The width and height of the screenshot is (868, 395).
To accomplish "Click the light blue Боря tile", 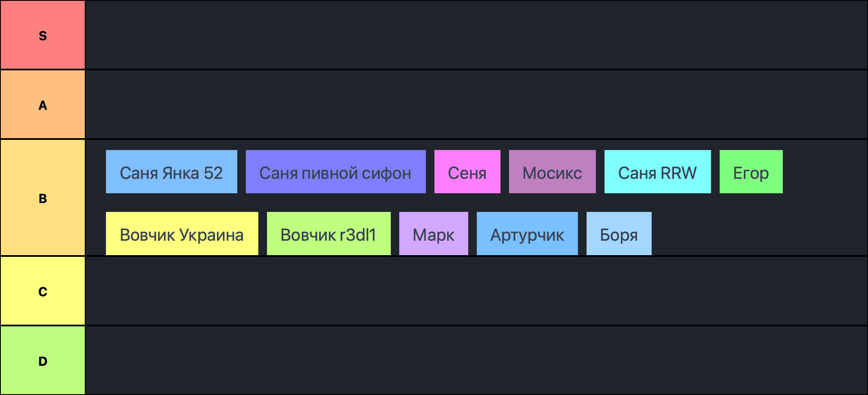I will [x=619, y=234].
